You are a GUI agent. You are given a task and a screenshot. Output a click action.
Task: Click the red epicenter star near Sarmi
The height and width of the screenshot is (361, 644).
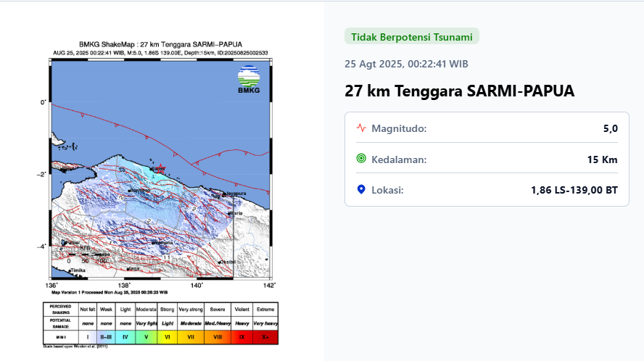coord(160,168)
